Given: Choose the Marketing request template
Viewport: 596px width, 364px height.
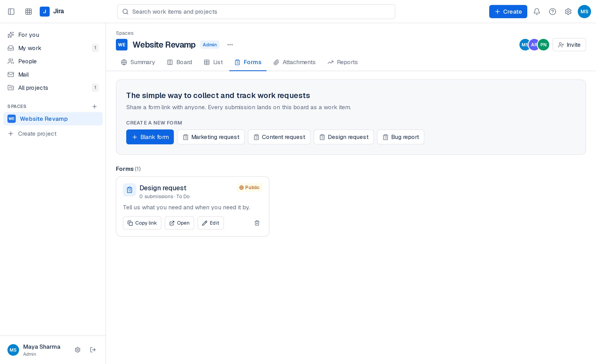Looking at the screenshot, I should tap(211, 137).
